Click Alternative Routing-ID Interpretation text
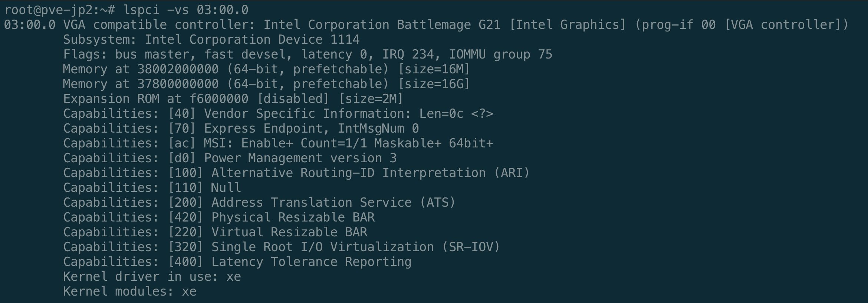The width and height of the screenshot is (868, 303). [348, 173]
